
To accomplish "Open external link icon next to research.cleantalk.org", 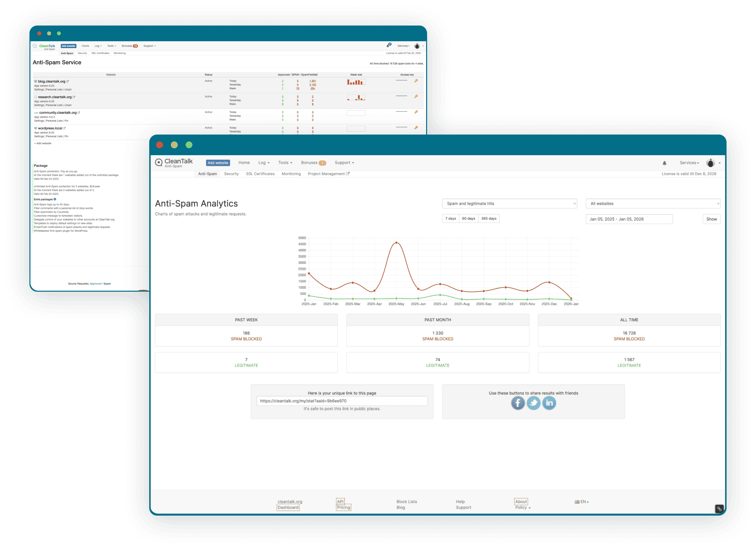I will point(74,97).
